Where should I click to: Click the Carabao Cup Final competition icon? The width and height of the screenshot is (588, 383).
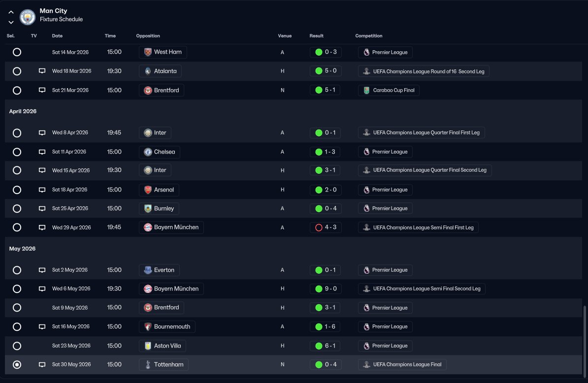(366, 91)
